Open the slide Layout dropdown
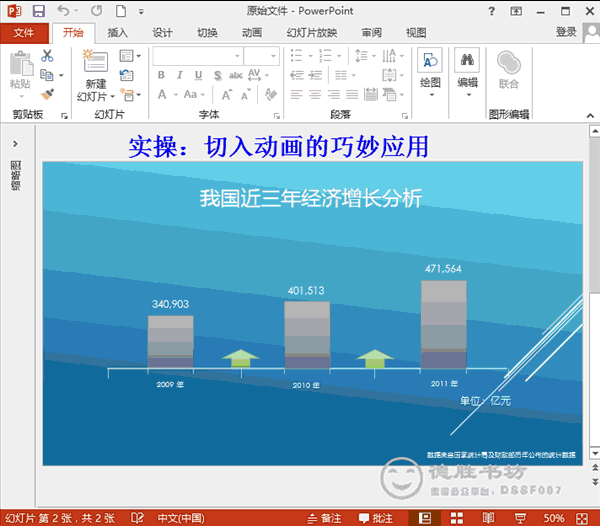This screenshot has width=600, height=526. click(x=130, y=56)
